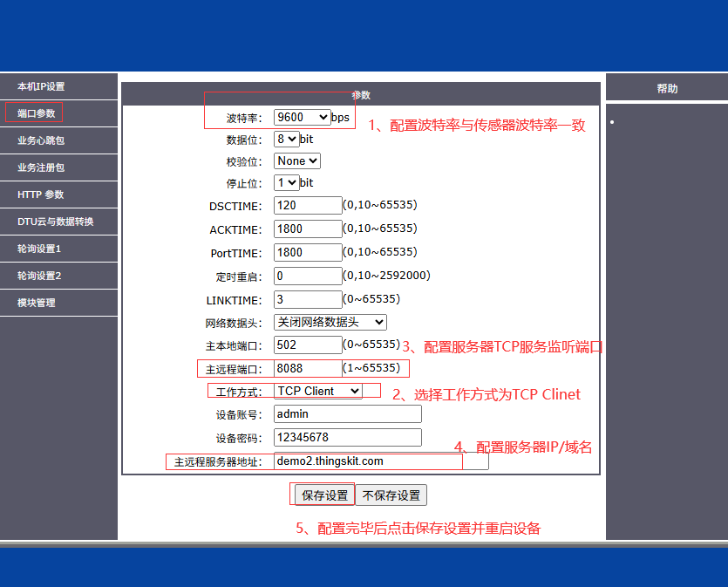This screenshot has height=587, width=728.
Task: Click the 保存设置 button
Action: point(324,495)
